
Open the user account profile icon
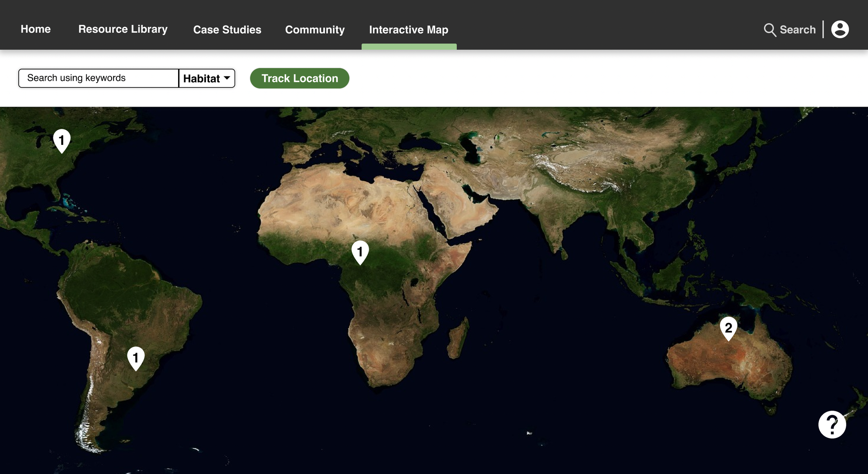click(x=840, y=30)
